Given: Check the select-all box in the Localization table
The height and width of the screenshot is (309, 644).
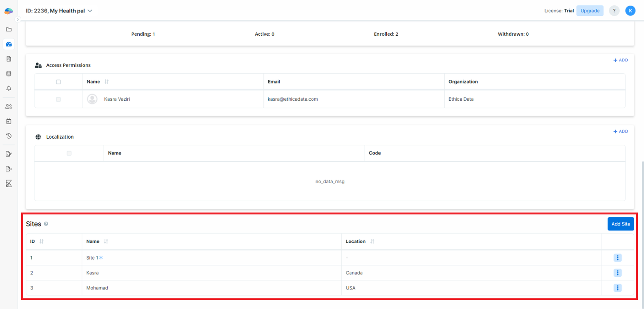Looking at the screenshot, I should point(69,153).
